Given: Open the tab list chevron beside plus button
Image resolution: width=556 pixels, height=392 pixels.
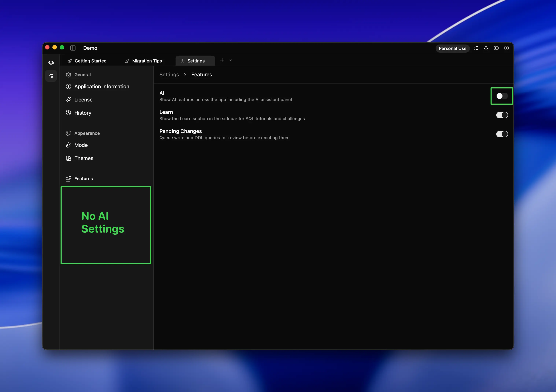Looking at the screenshot, I should 230,60.
